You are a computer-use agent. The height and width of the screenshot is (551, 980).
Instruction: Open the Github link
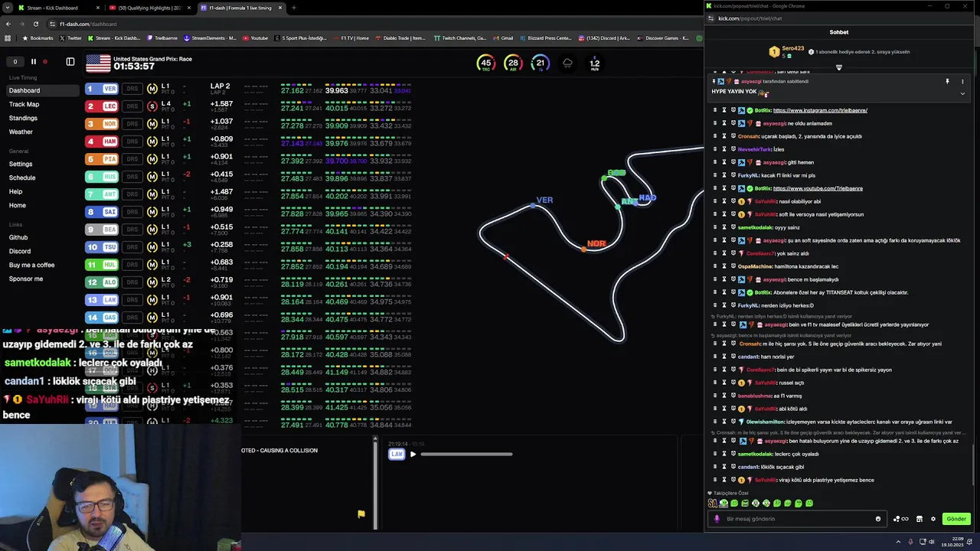tap(18, 237)
